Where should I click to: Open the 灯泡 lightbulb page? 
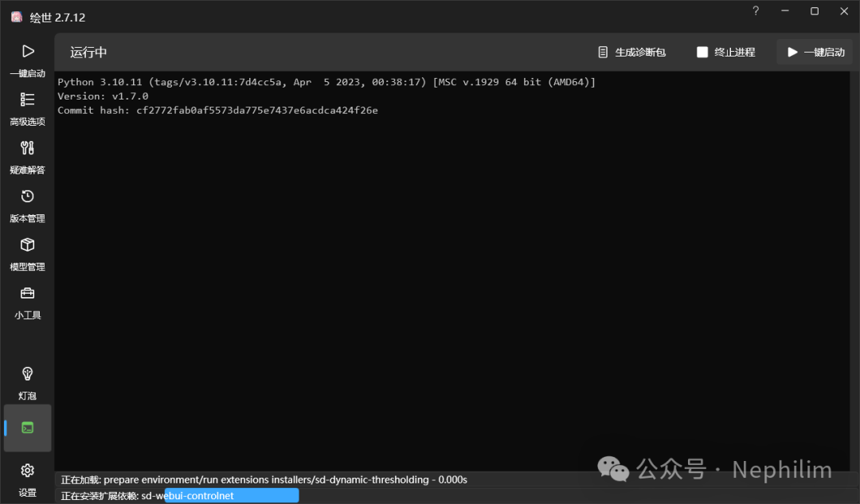point(27,383)
